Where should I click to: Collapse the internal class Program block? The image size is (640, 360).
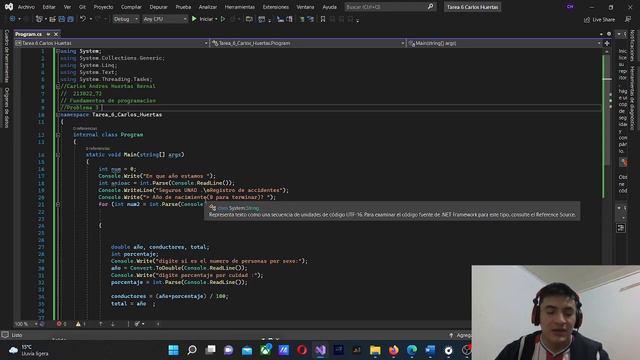[x=58, y=135]
